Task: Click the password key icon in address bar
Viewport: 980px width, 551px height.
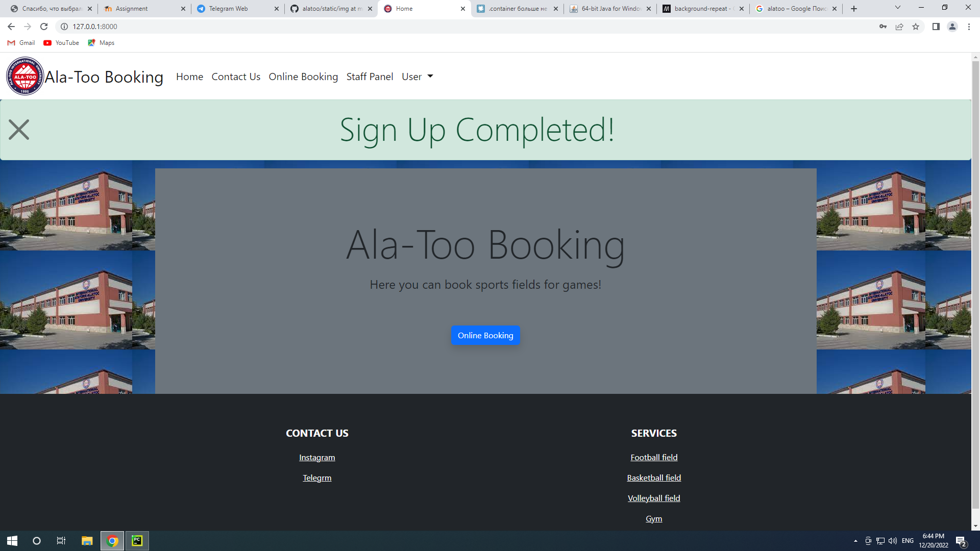Action: tap(883, 27)
